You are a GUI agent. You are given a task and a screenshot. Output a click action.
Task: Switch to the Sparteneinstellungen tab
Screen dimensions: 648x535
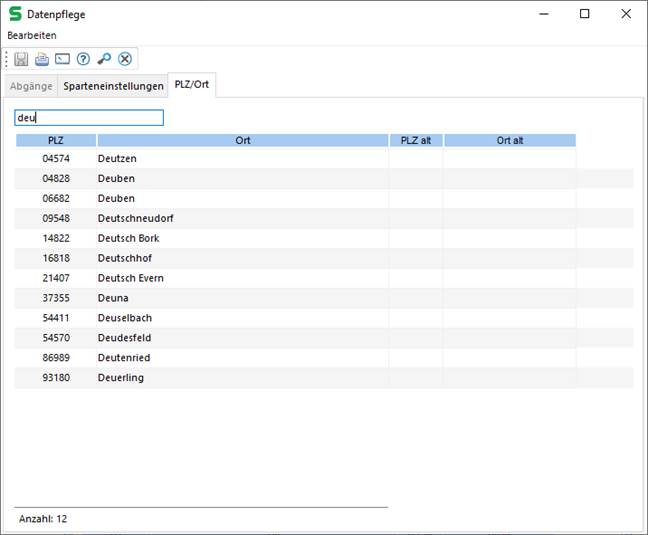113,86
